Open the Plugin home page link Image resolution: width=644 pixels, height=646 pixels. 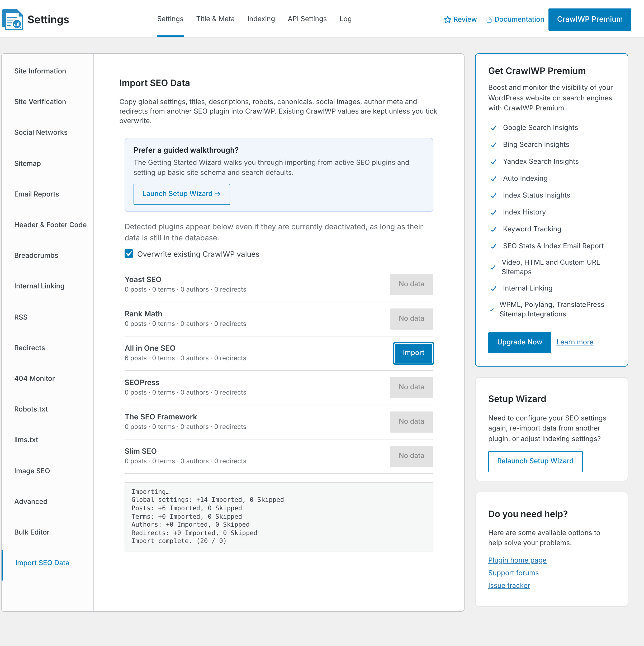click(x=517, y=560)
